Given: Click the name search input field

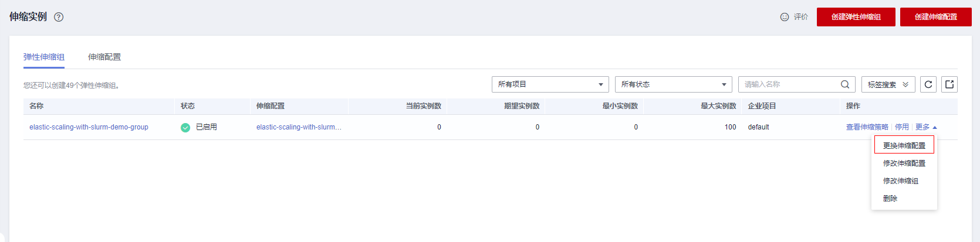Looking at the screenshot, I should 790,84.
